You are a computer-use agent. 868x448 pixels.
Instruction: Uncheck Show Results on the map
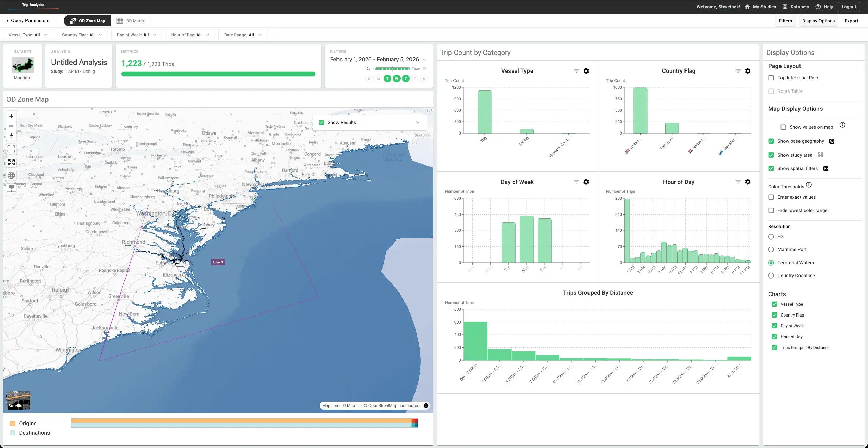321,122
